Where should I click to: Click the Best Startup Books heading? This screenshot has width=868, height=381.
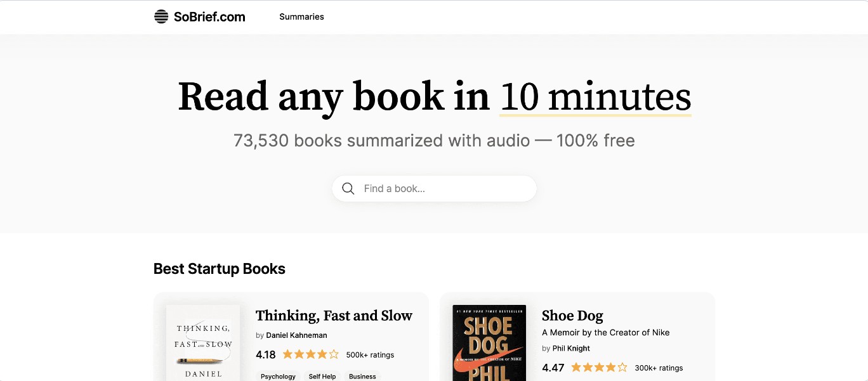click(220, 269)
